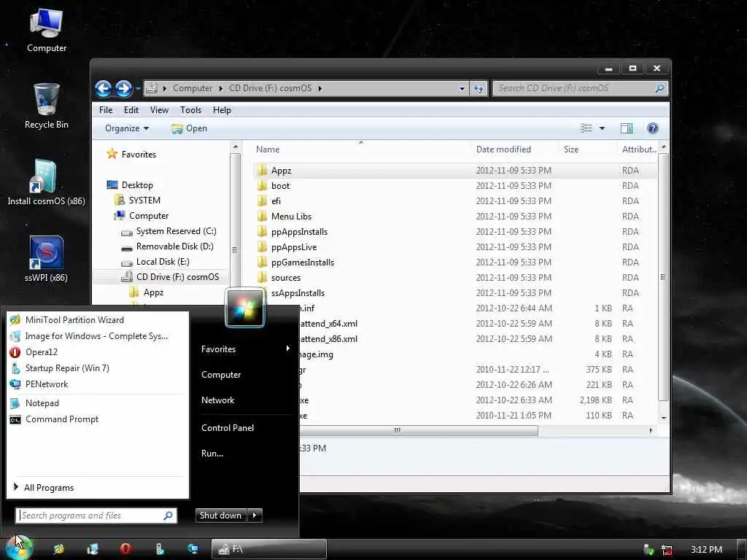The height and width of the screenshot is (560, 747).
Task: Click breadcrumb arrow after CD Drive (F:) cosmOS
Action: [320, 88]
